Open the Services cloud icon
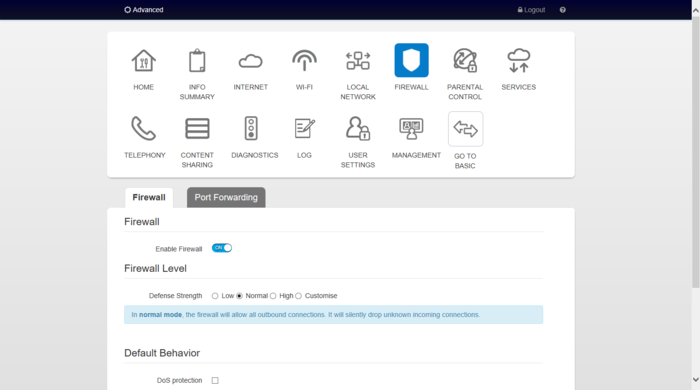700x390 pixels. pyautogui.click(x=518, y=61)
